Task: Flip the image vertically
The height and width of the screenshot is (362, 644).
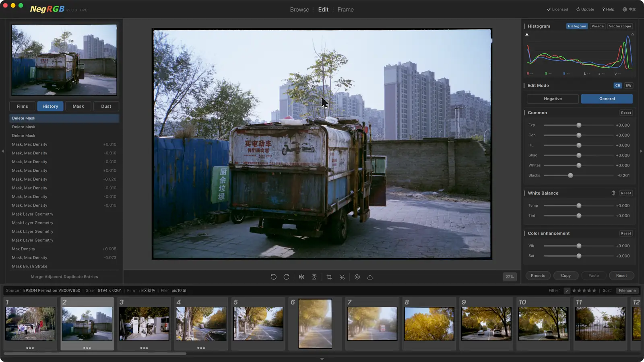Action: point(314,277)
